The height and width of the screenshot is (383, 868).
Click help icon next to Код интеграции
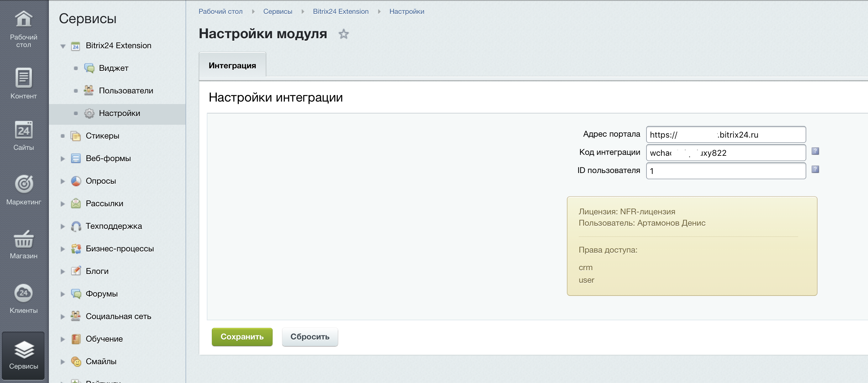815,151
